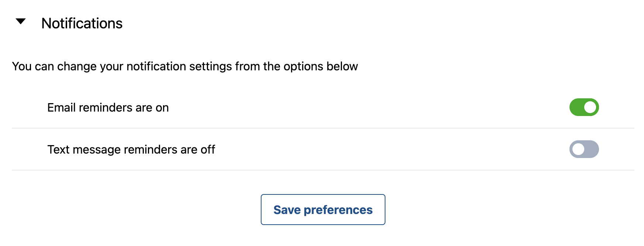The width and height of the screenshot is (644, 246).
Task: Click the white knob on the green email toggle
Action: tap(590, 107)
